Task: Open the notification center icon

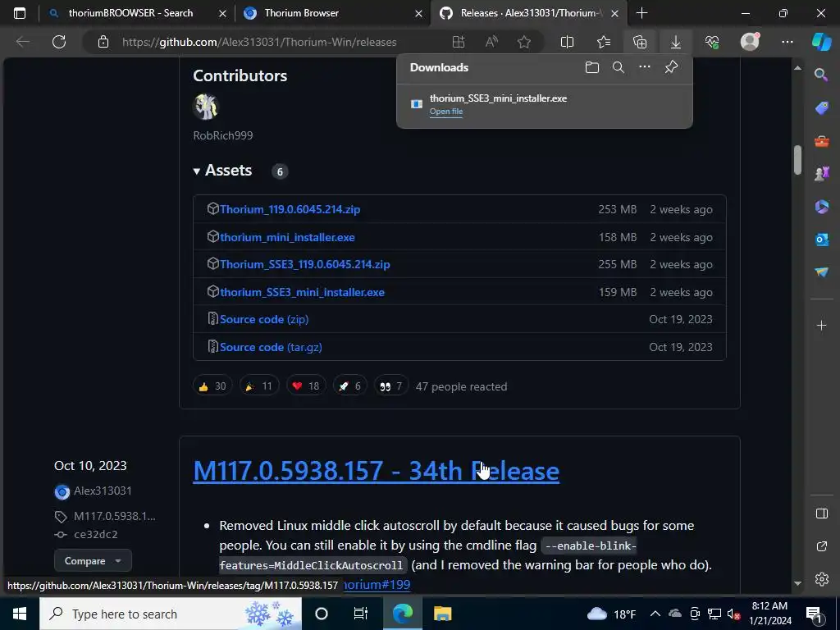Action: [814, 614]
